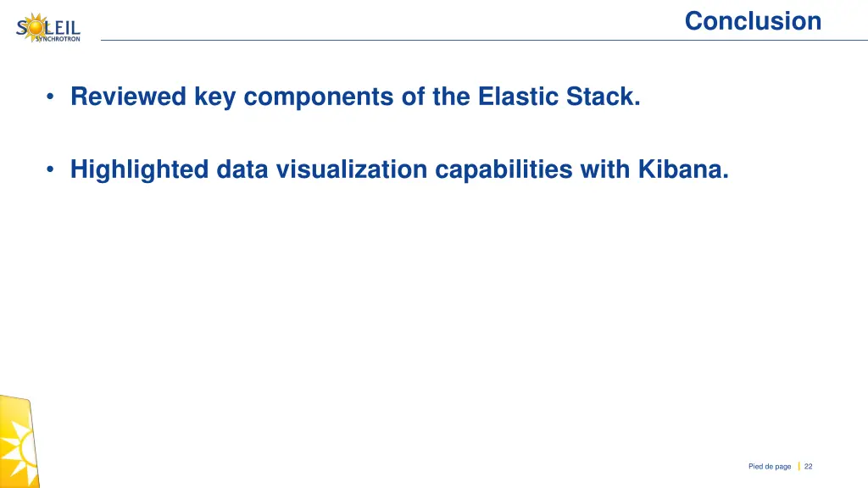Click the yellow divider bar beside page number

point(798,467)
